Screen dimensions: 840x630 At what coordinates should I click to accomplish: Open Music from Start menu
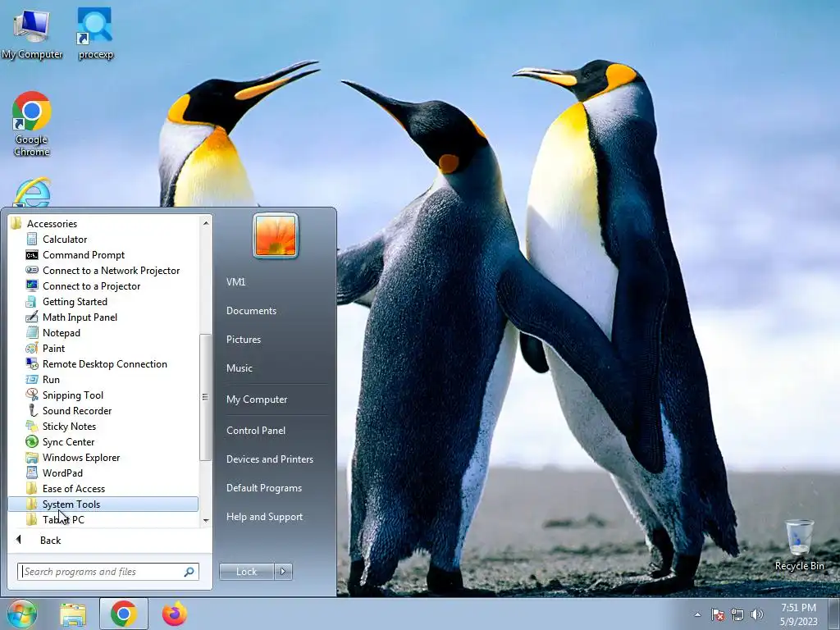239,368
